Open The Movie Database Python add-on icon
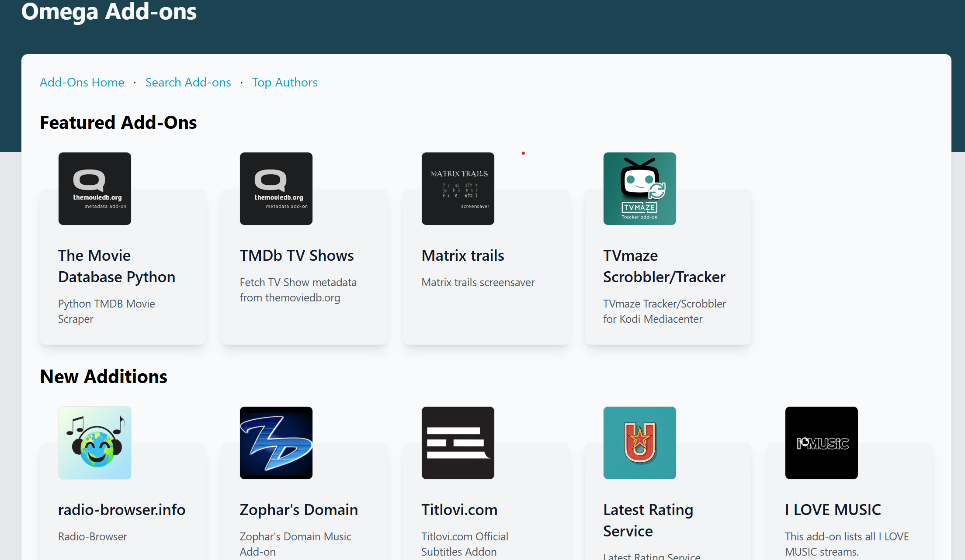The width and height of the screenshot is (965, 560). click(94, 188)
